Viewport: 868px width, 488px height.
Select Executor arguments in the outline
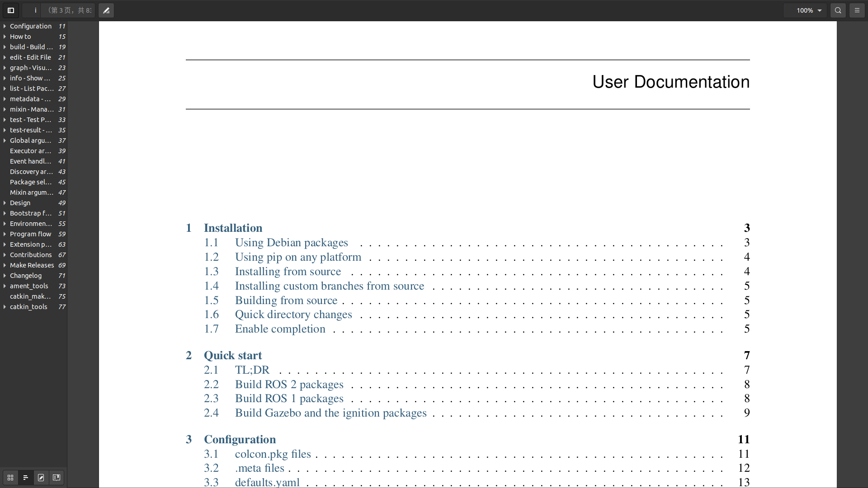coord(30,151)
